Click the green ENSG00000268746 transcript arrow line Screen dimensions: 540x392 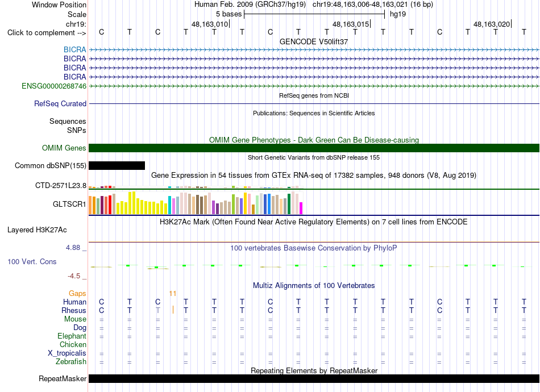(314, 86)
